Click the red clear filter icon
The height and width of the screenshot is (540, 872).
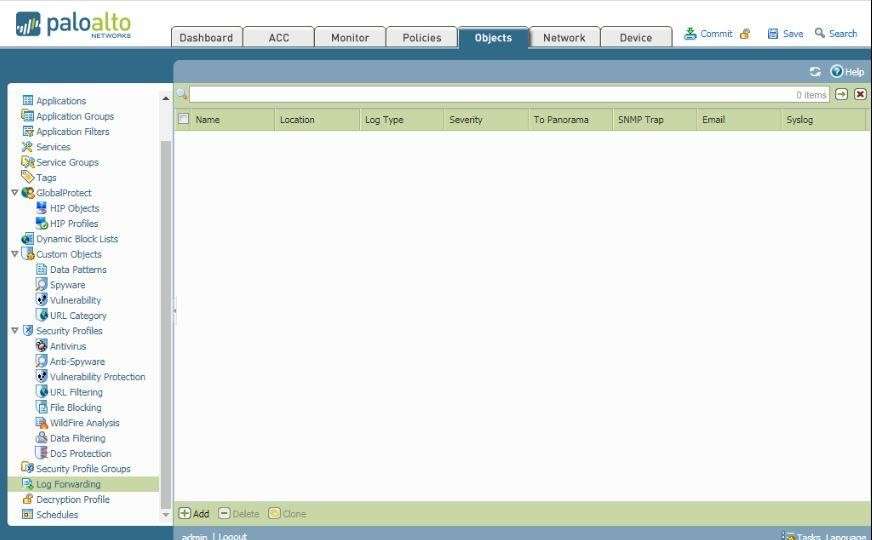coord(860,94)
